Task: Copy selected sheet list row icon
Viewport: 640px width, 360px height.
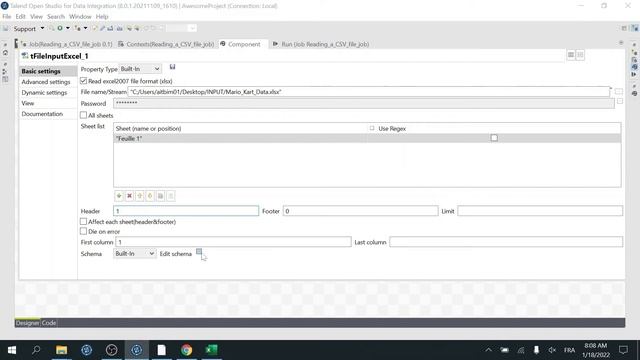Action: [160, 196]
